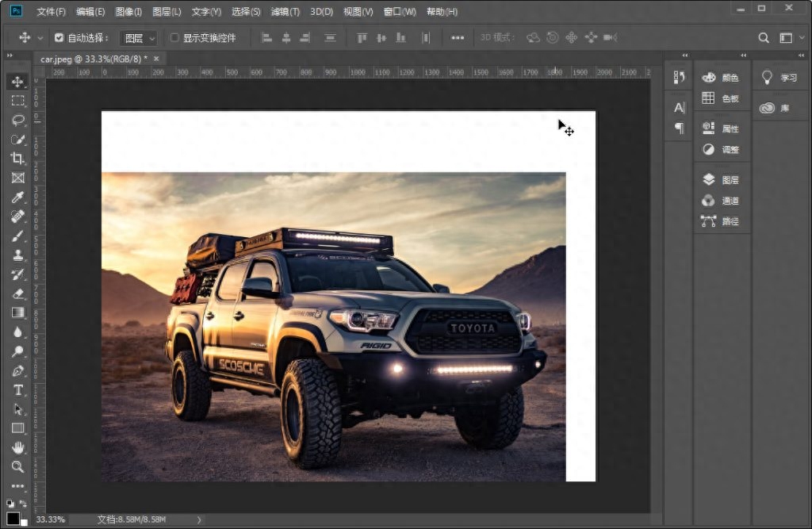Open the 路径 panel
The width and height of the screenshot is (812, 529).
(x=722, y=221)
